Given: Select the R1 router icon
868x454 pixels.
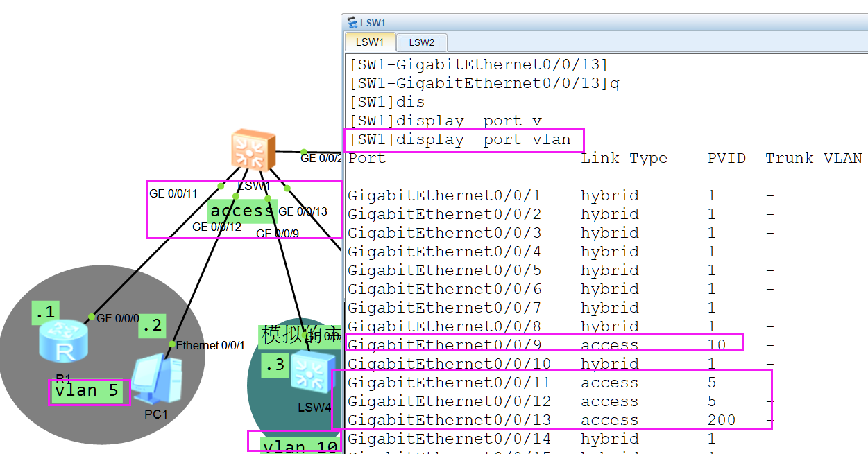Looking at the screenshot, I should pyautogui.click(x=63, y=342).
